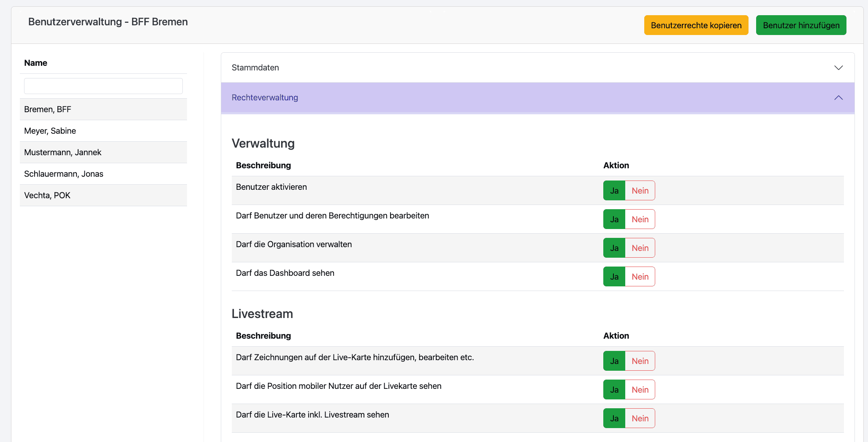
Task: Click Benutzer hinzufügen button
Action: coord(801,25)
